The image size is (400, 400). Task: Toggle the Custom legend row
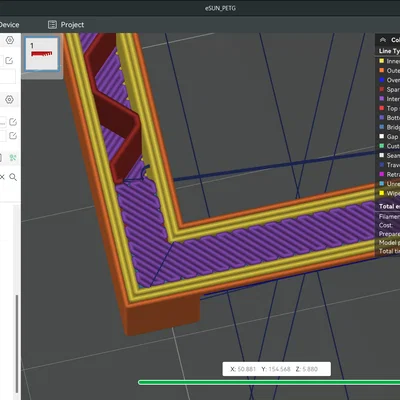pos(388,146)
